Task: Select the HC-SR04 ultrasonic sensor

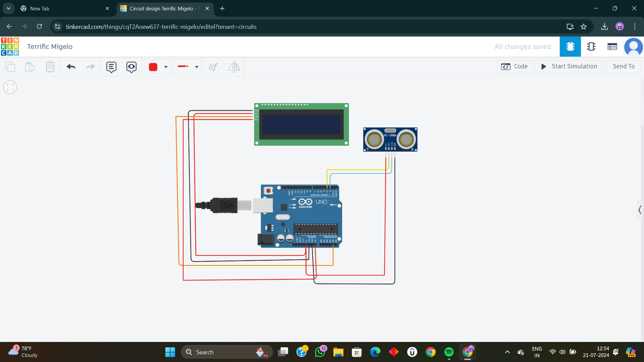Action: 390,139
